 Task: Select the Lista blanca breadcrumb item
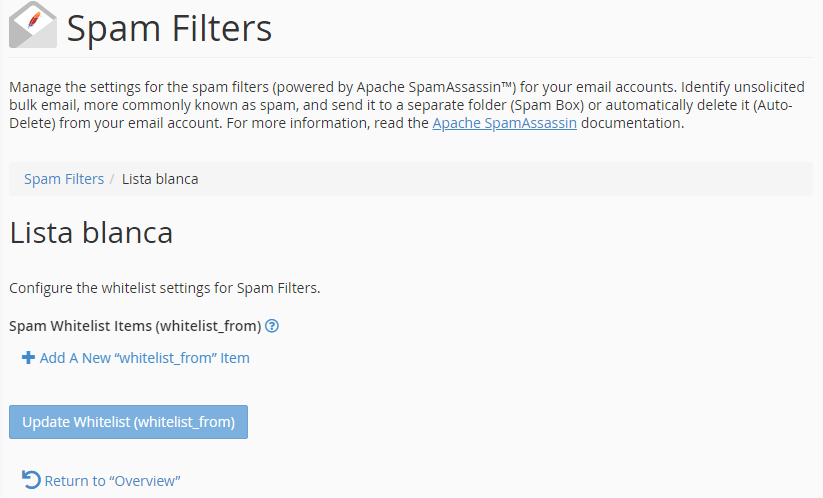(160, 179)
